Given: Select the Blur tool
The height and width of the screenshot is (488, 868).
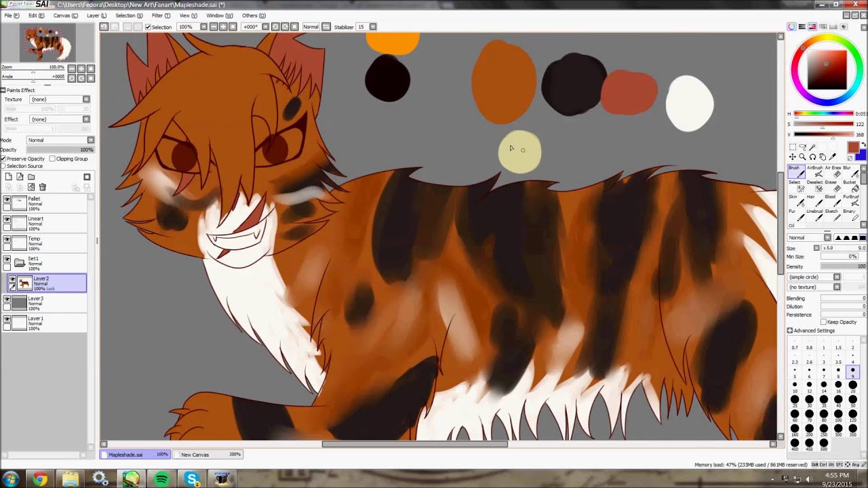Looking at the screenshot, I should click(x=850, y=171).
